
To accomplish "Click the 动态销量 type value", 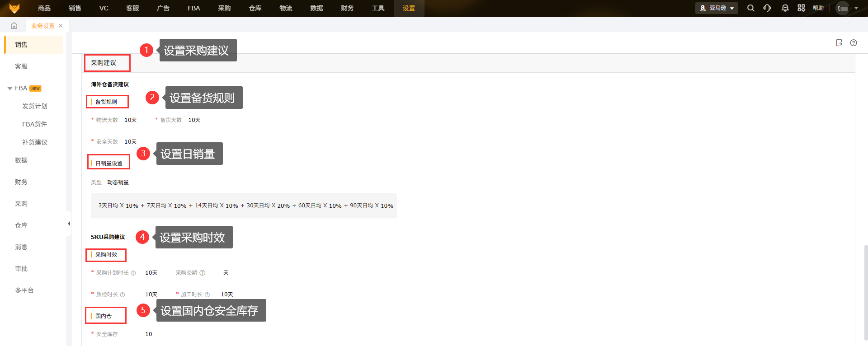I will 118,182.
